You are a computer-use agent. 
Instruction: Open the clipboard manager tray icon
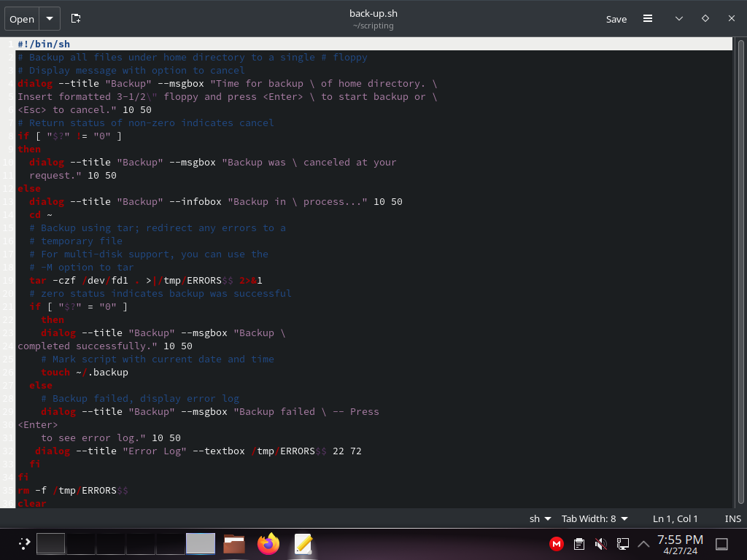click(x=578, y=544)
